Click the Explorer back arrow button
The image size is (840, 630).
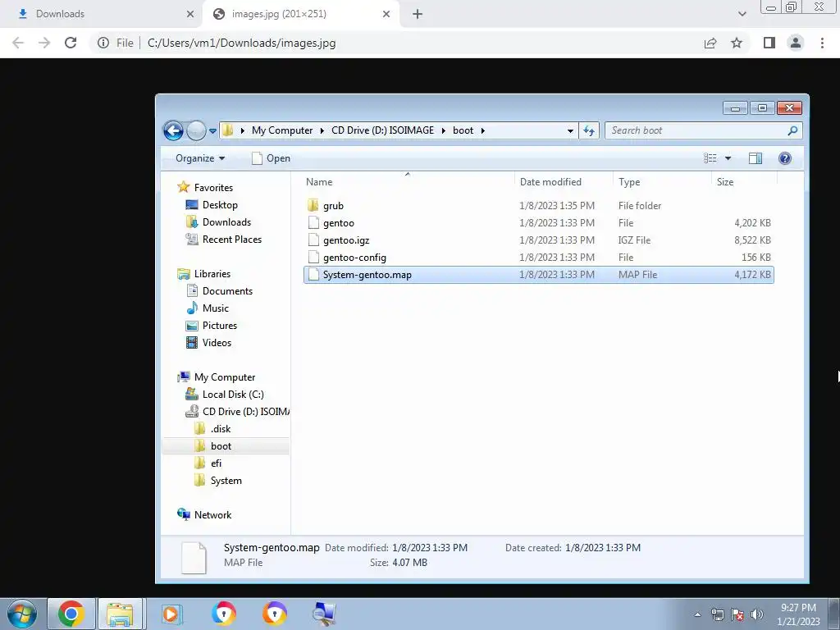point(173,130)
